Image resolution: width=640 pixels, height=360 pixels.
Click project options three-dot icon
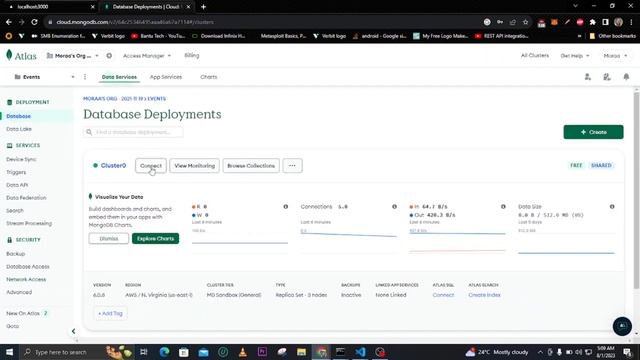click(85, 77)
